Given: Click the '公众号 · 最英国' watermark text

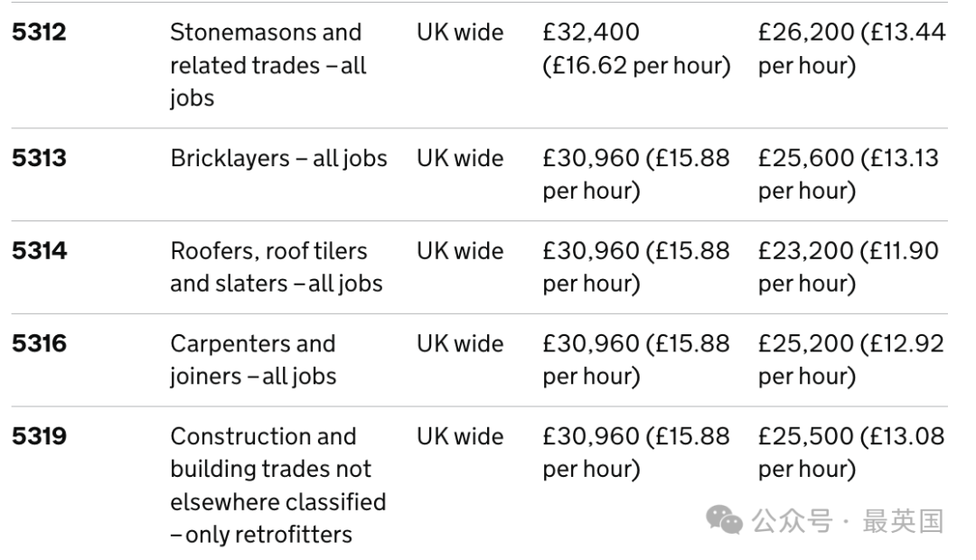Looking at the screenshot, I should (x=848, y=521).
